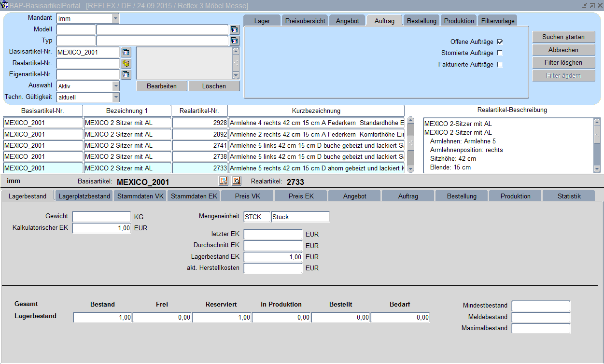Click the Eigenartikel-Nr. lookup icon
The image size is (604, 364).
click(x=126, y=74)
